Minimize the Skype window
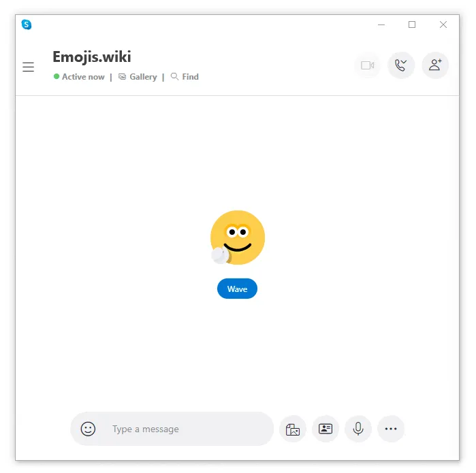 (x=381, y=25)
